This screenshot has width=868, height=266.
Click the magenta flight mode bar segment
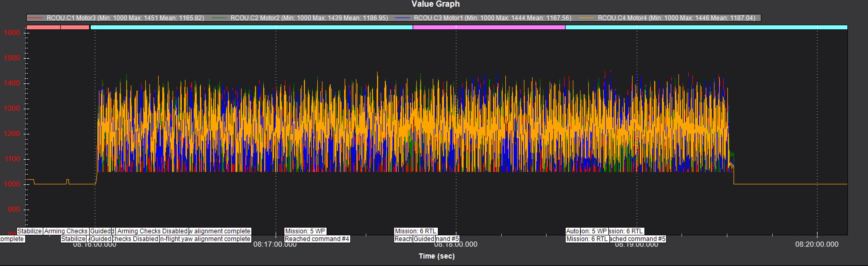point(489,27)
